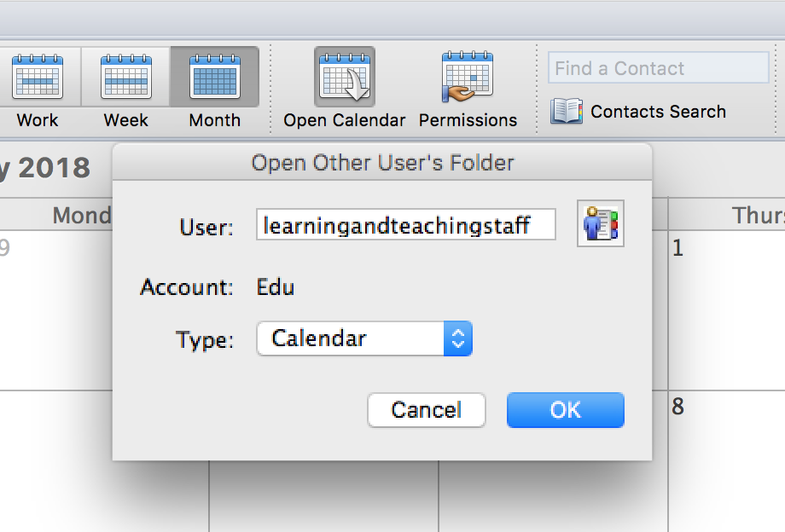Click the User text field

coord(406,224)
